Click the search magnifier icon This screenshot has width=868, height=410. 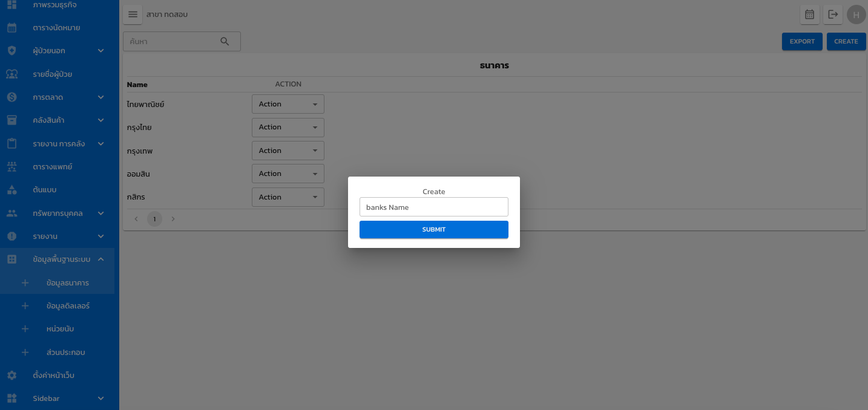225,42
